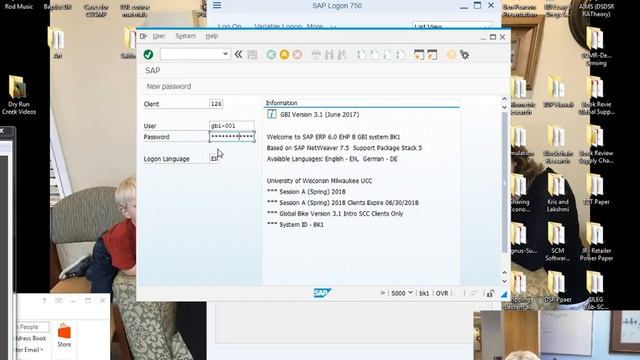Image resolution: width=640 pixels, height=360 pixels.
Task: Collapse the command field with double-chevron icon
Action: (x=238, y=54)
